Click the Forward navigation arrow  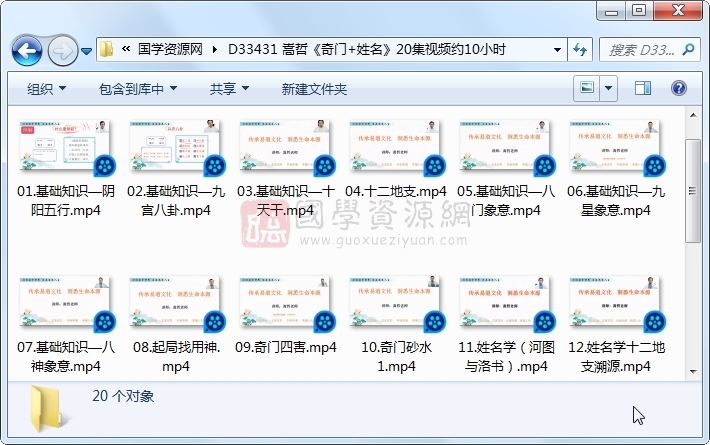click(x=62, y=50)
